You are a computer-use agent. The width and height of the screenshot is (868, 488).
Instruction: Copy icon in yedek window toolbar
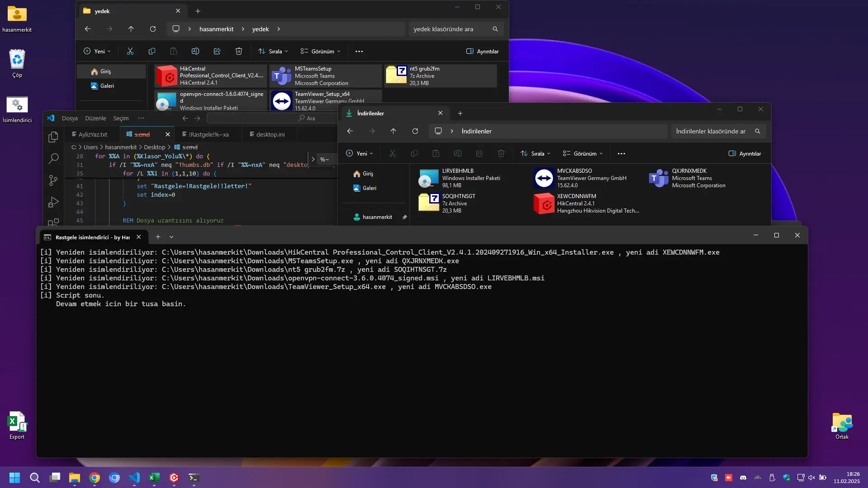coord(152,52)
